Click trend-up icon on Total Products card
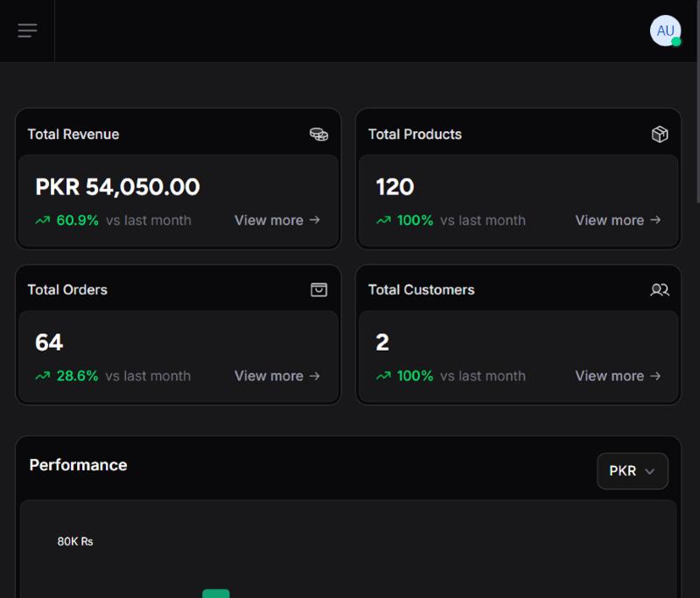The height and width of the screenshot is (598, 700). [x=383, y=220]
